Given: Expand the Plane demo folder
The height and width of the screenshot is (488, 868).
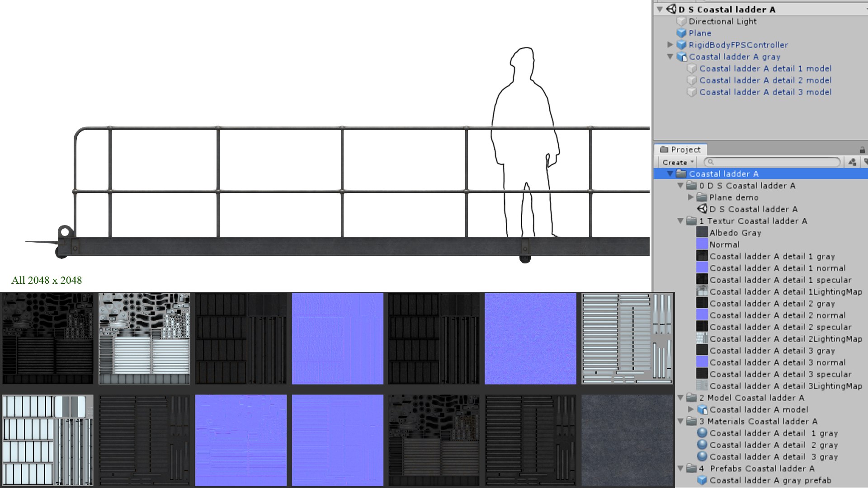Looking at the screenshot, I should [691, 197].
